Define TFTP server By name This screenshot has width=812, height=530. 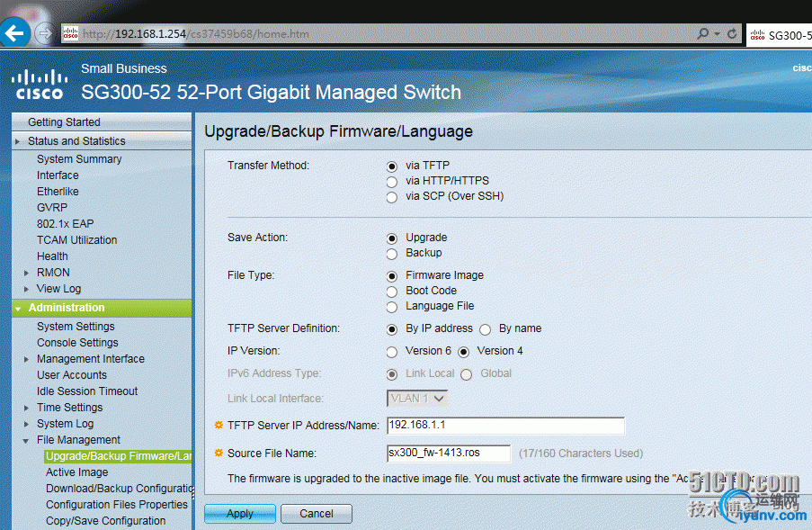click(486, 329)
